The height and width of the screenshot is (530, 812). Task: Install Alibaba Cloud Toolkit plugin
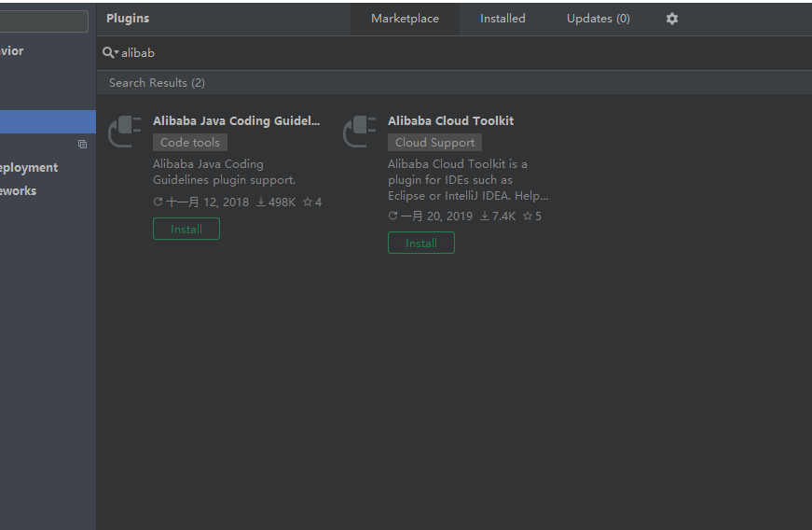coord(421,243)
